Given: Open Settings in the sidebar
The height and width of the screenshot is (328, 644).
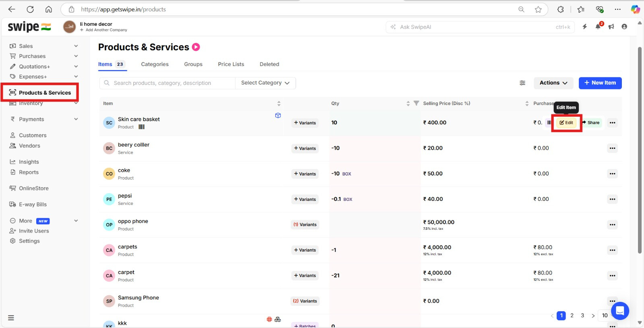Looking at the screenshot, I should click(x=25, y=241).
